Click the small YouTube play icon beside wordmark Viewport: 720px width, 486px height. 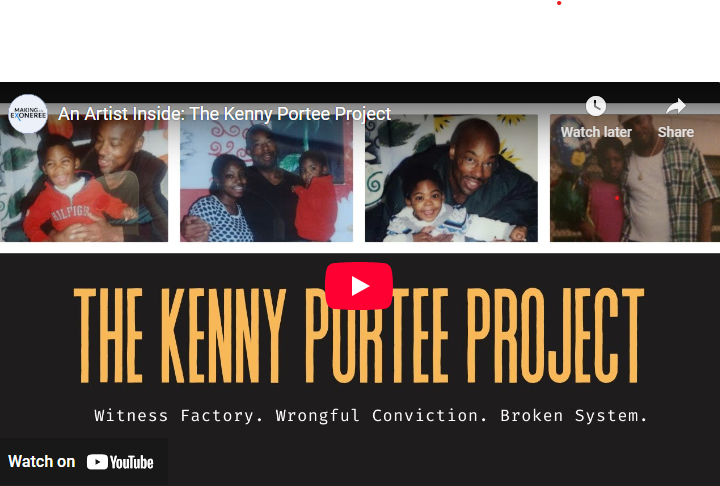tap(97, 462)
